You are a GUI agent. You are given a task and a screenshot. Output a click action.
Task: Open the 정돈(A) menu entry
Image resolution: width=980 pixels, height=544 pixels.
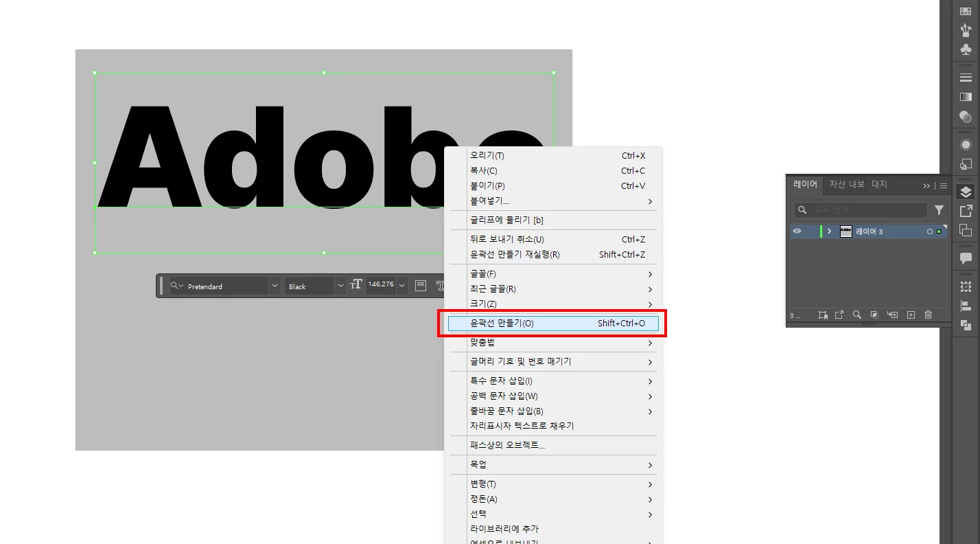point(553,499)
